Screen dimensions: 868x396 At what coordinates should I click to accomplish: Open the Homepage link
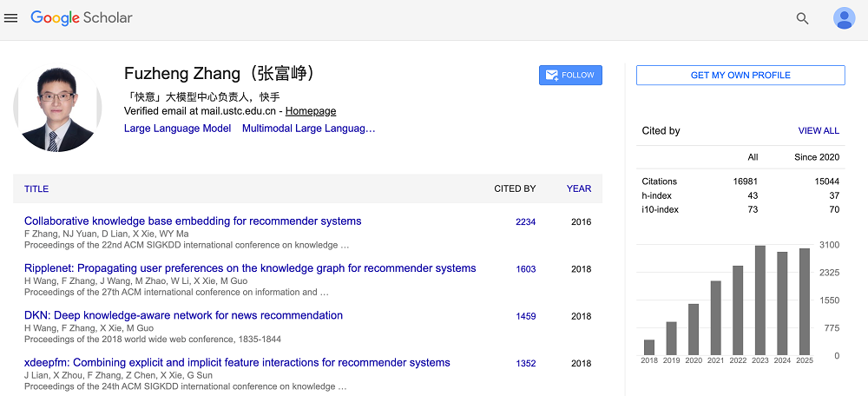(311, 111)
